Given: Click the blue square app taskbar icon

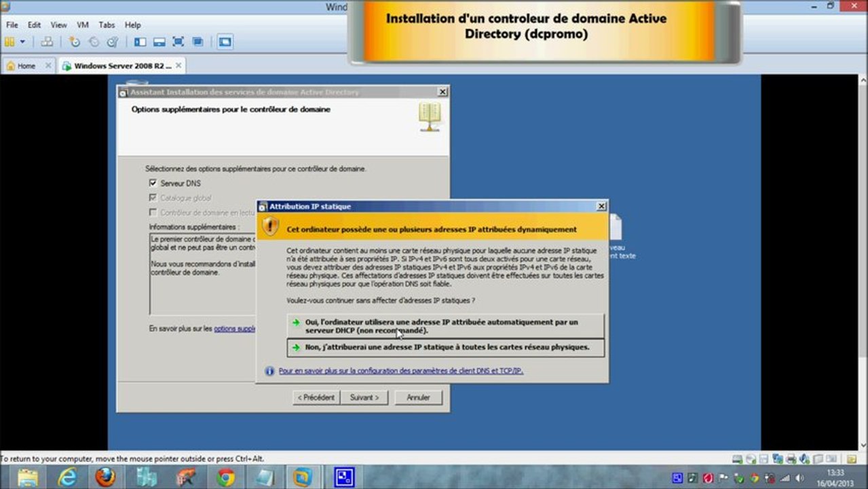Looking at the screenshot, I should pos(345,477).
